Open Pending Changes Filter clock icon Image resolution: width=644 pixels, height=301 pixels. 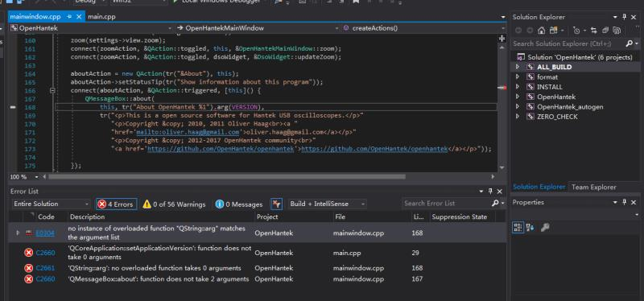tap(576, 31)
